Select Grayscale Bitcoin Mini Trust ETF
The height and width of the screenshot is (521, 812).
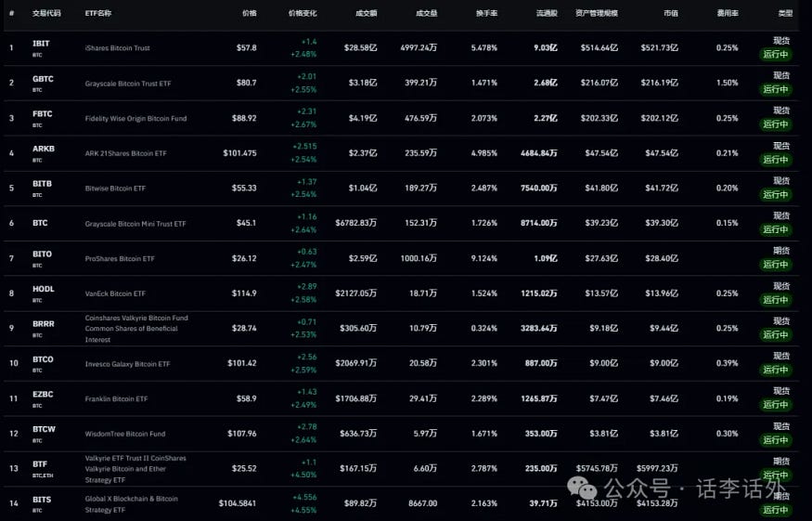click(135, 224)
